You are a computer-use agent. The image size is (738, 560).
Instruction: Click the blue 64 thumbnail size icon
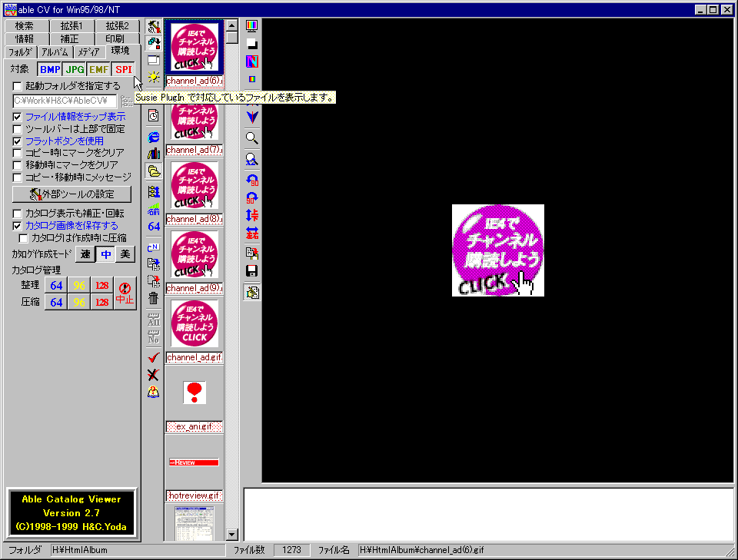pos(154,226)
